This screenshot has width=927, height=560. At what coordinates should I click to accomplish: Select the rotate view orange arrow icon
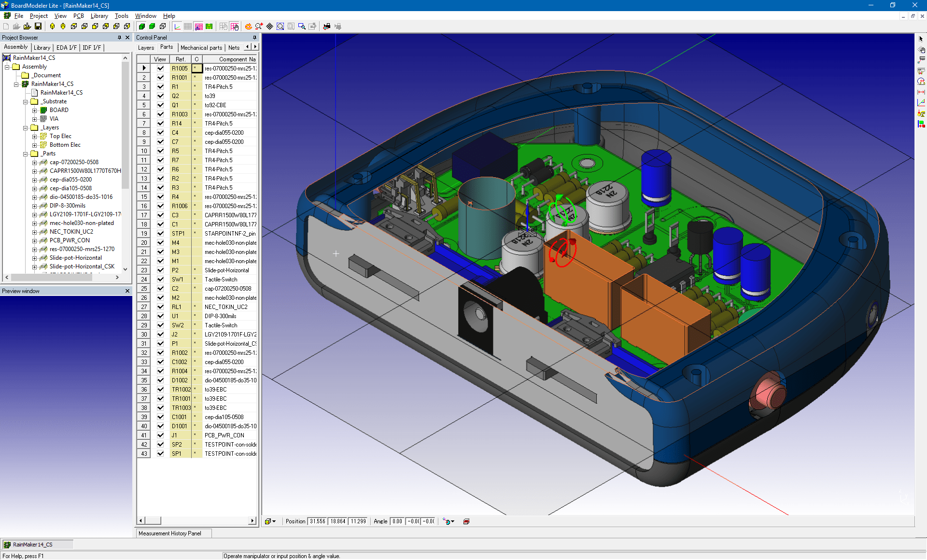coord(248,27)
